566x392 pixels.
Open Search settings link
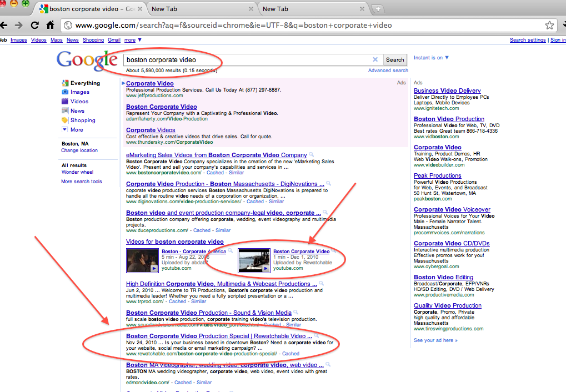pos(528,40)
